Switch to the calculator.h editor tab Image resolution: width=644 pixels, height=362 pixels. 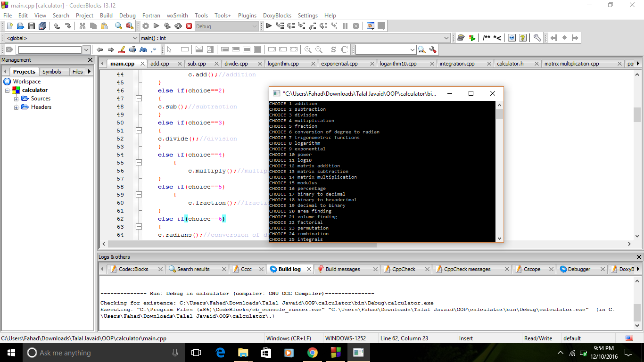click(510, 64)
